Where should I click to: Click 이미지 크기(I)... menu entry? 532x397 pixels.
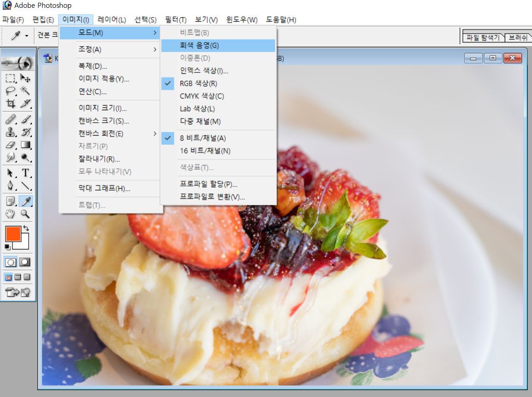[110, 108]
